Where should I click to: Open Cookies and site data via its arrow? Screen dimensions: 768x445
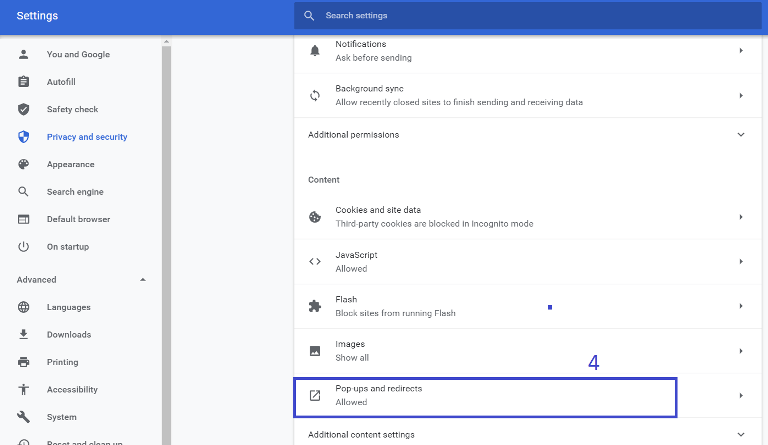[x=741, y=217]
